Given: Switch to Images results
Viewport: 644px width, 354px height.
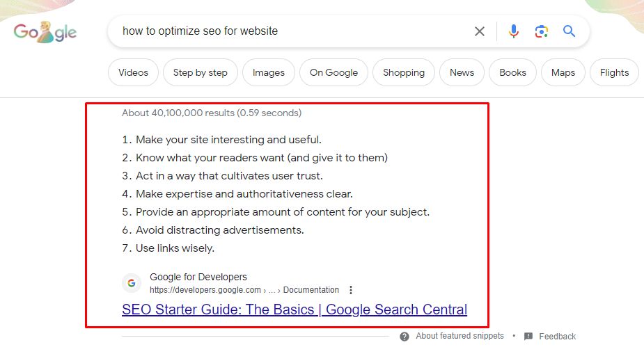Looking at the screenshot, I should coord(269,72).
